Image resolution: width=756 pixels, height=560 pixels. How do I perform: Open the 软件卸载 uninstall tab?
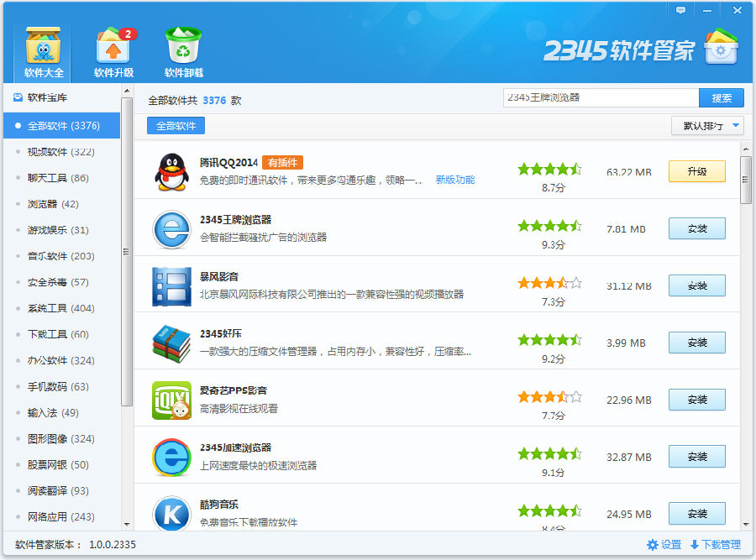click(x=183, y=52)
